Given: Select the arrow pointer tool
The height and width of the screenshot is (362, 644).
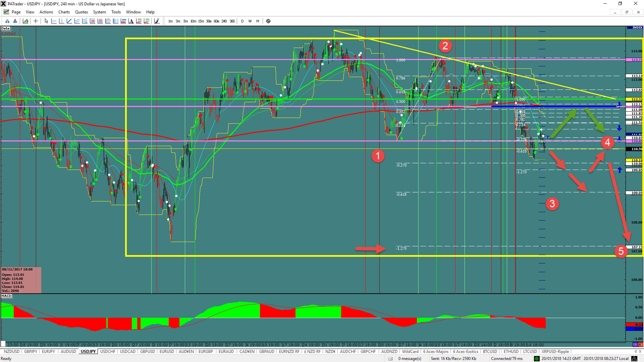Looking at the screenshot, I should [x=46, y=21].
